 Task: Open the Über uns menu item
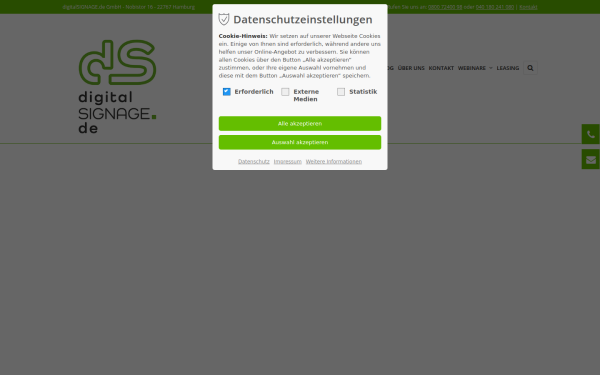pyautogui.click(x=411, y=68)
